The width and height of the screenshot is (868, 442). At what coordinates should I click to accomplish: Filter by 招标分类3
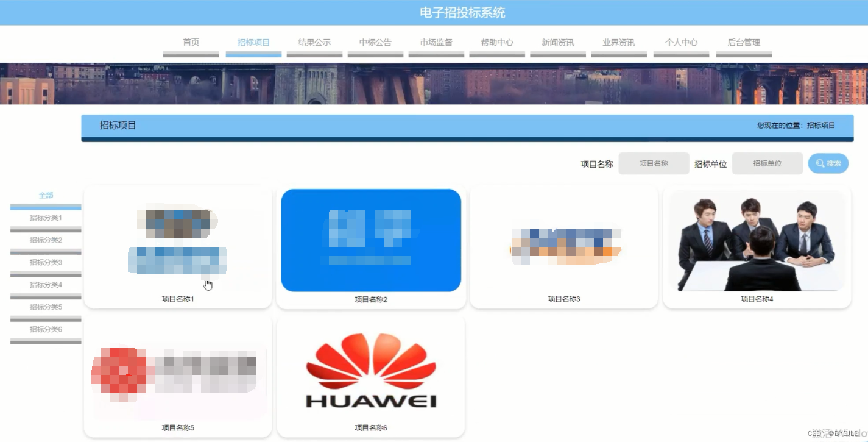pyautogui.click(x=46, y=265)
